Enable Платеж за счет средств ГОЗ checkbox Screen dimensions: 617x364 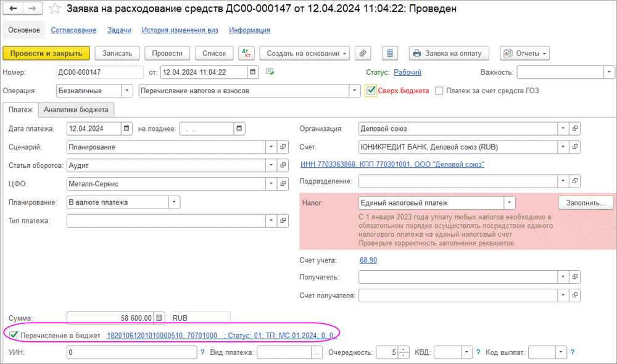(x=439, y=91)
